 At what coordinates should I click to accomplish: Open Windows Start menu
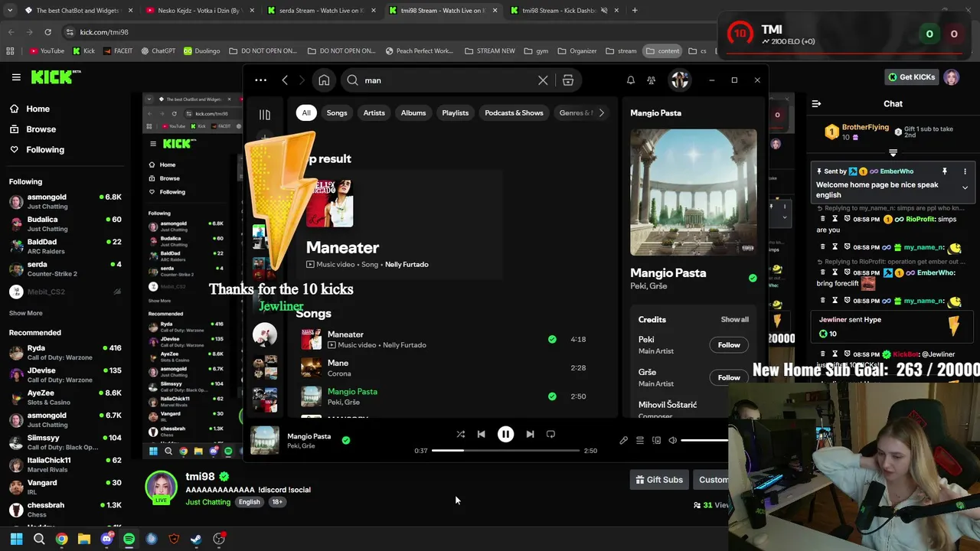tap(16, 539)
